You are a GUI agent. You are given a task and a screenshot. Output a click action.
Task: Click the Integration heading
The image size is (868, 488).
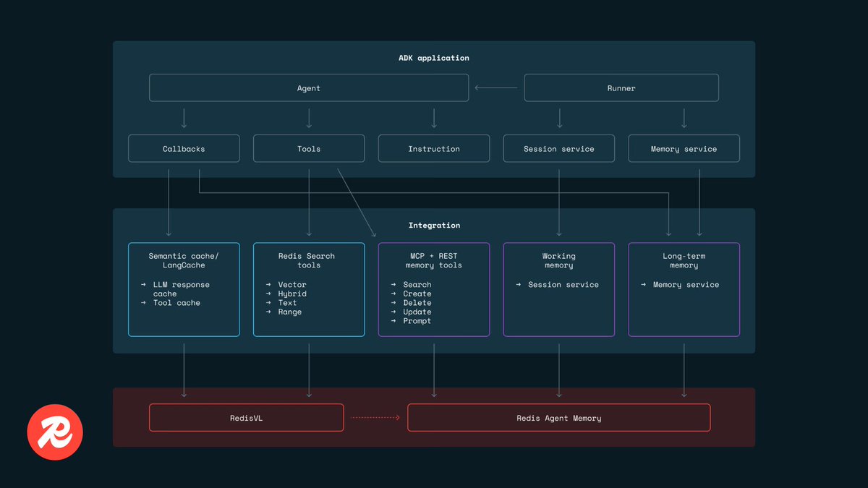(x=434, y=226)
